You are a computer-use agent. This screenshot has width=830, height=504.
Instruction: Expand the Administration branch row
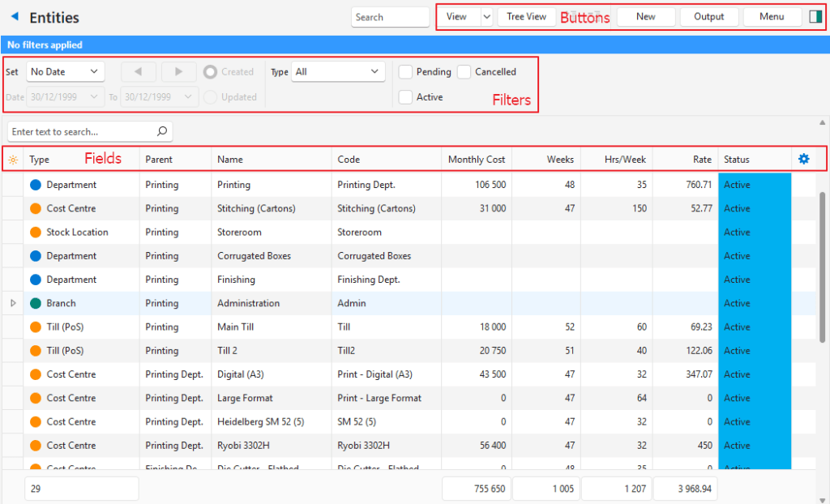click(x=13, y=303)
